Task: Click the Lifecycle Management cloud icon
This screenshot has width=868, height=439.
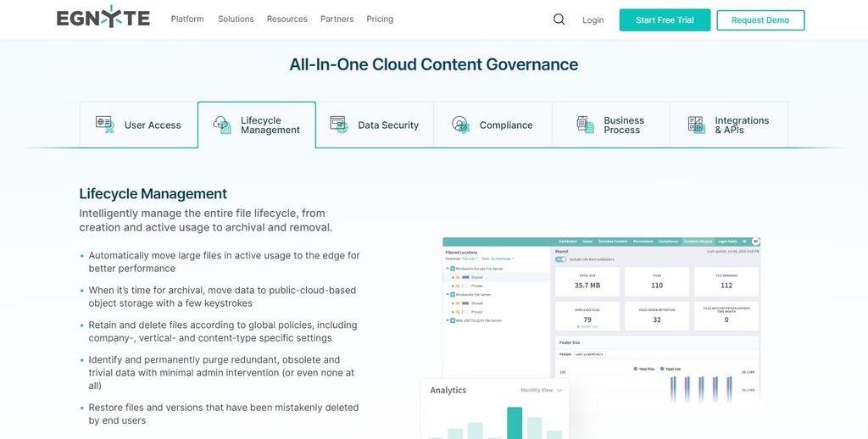Action: tap(222, 125)
